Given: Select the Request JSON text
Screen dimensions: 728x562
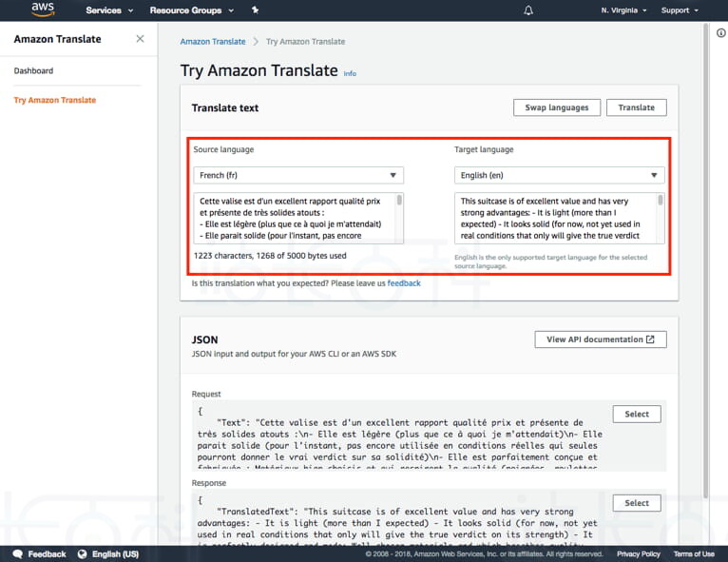Looking at the screenshot, I should point(637,414).
